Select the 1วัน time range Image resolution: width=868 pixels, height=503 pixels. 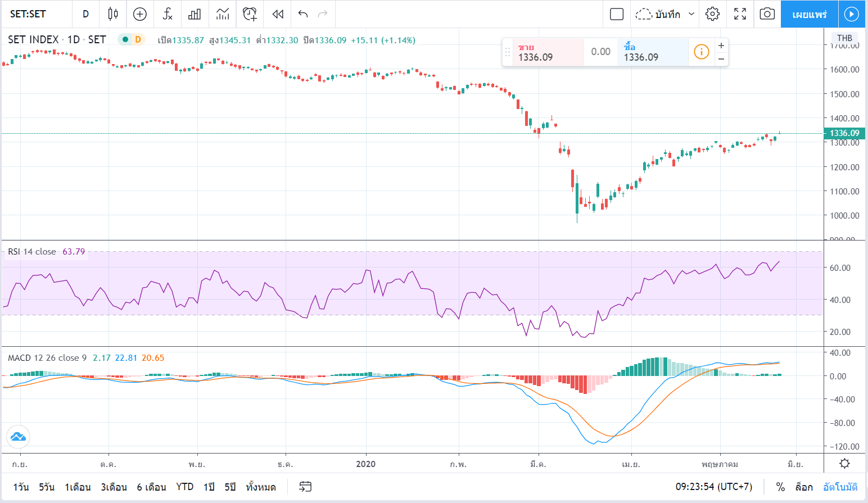click(21, 487)
